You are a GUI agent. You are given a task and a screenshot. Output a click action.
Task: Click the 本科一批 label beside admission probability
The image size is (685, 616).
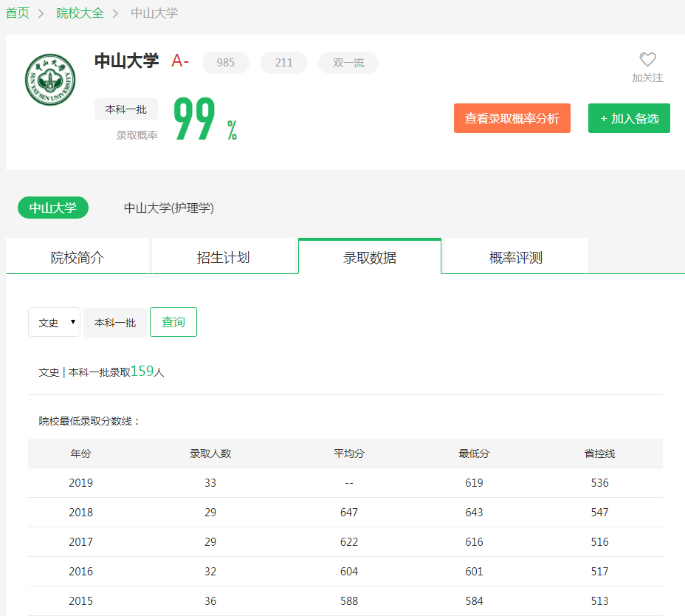coord(125,109)
